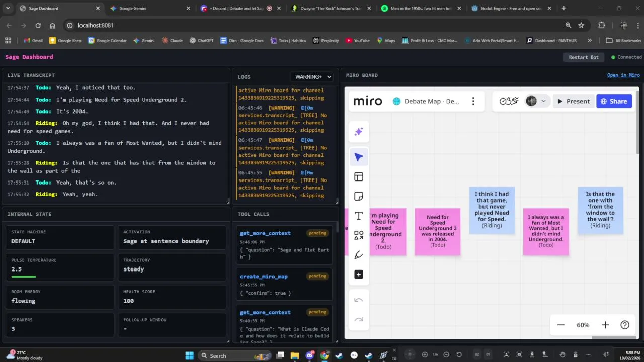The height and width of the screenshot is (362, 644).
Task: Choose the Miro select cursor tool
Action: [x=359, y=157]
